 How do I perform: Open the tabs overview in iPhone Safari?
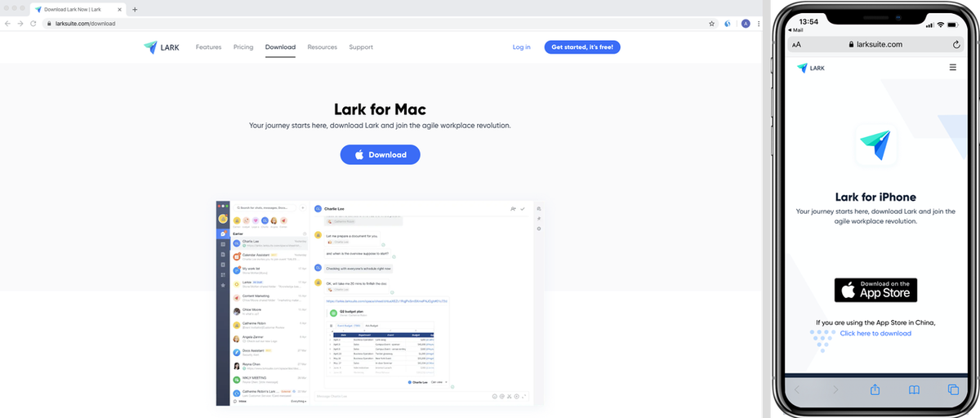tap(953, 389)
